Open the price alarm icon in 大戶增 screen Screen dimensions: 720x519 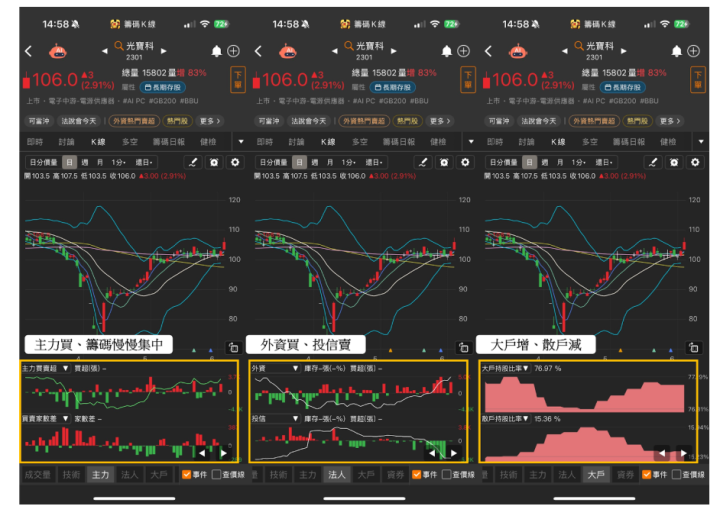tap(674, 162)
